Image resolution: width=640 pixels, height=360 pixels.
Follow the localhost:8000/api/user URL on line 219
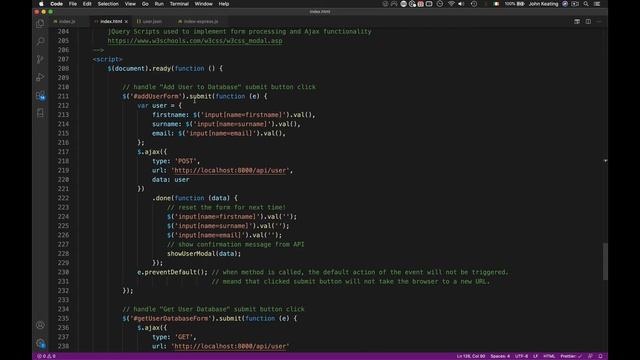click(230, 170)
